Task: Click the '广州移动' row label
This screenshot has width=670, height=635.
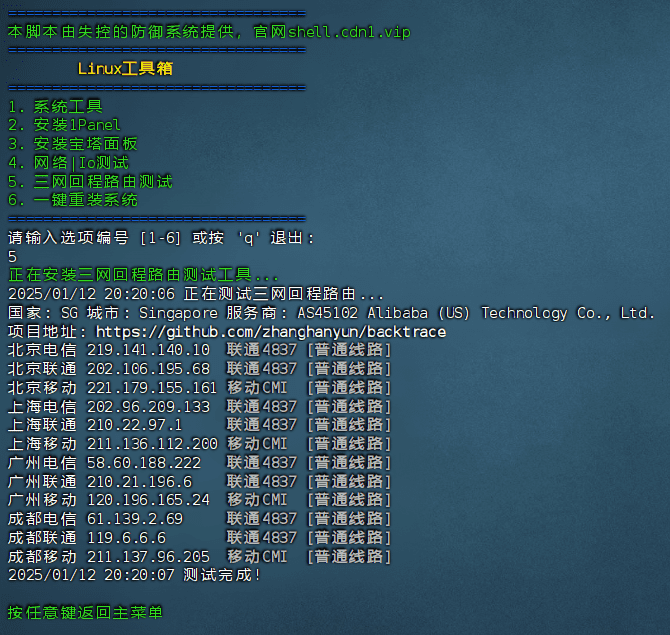Action: 42,500
